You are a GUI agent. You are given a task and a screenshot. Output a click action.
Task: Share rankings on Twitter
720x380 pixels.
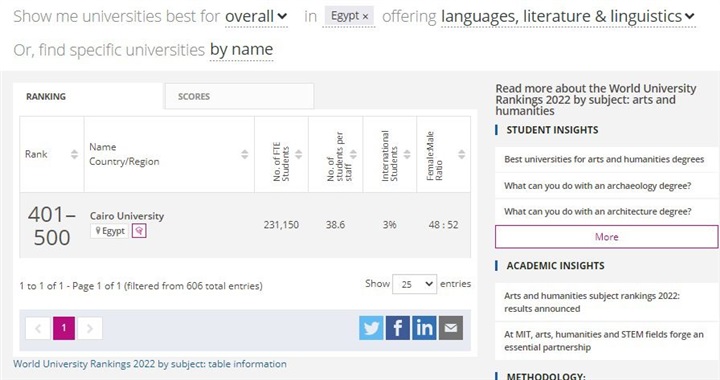(371, 328)
